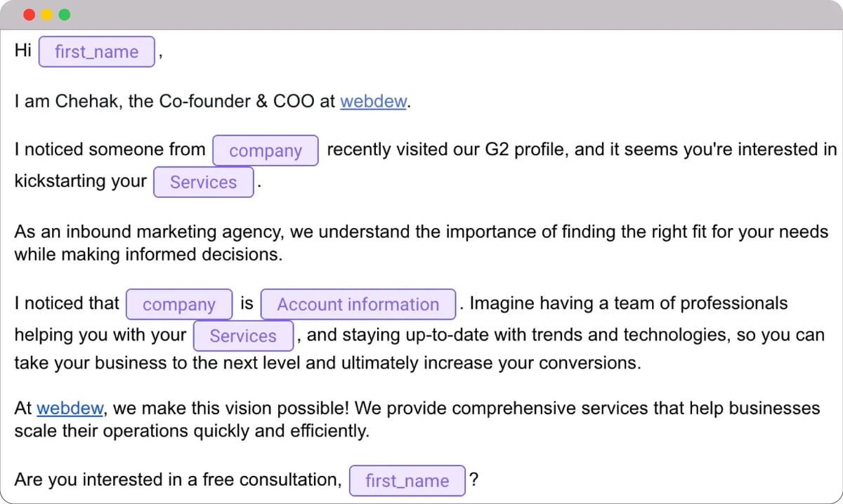The height and width of the screenshot is (504, 843).
Task: Click the Services token after "kickstarting your"
Action: pyautogui.click(x=203, y=183)
